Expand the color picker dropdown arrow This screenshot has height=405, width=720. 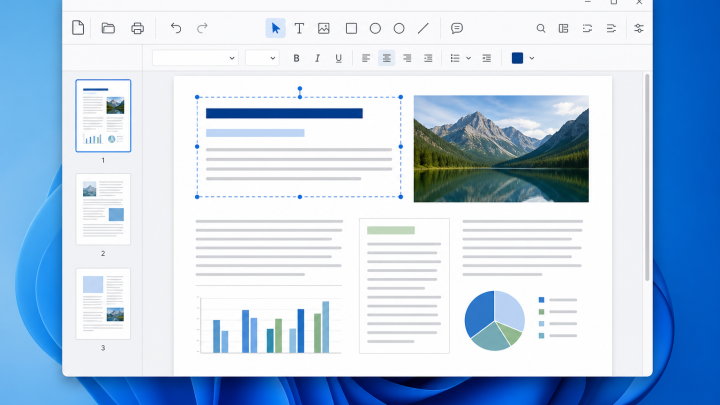(x=532, y=58)
